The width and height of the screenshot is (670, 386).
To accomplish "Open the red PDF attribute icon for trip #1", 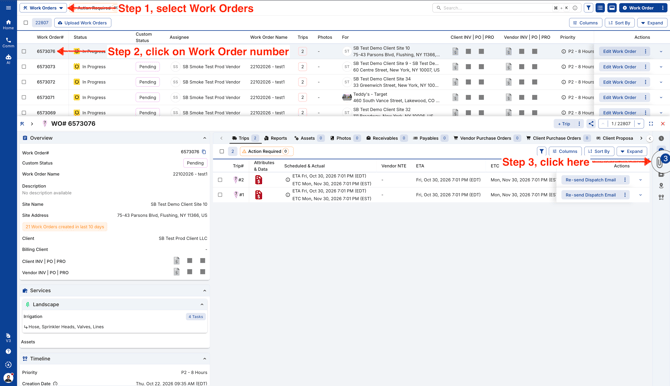I will 259,195.
